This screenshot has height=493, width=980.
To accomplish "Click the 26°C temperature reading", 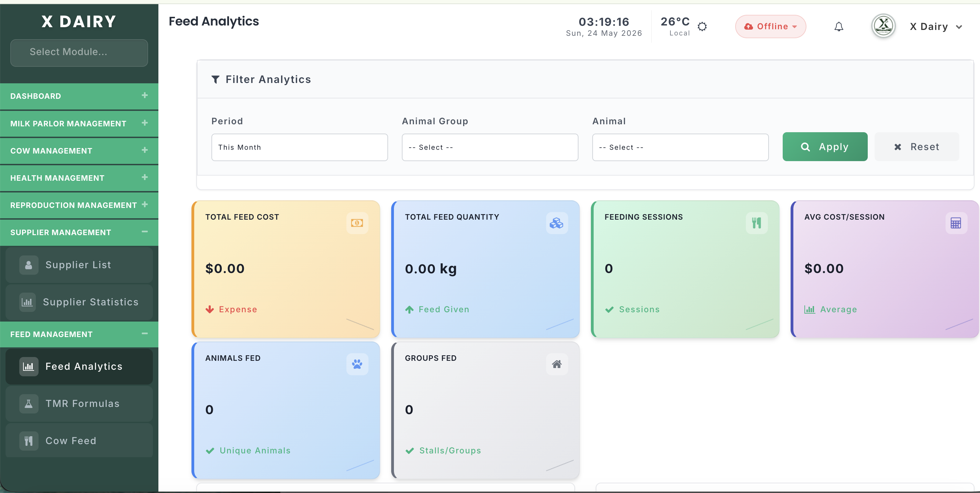I will click(x=675, y=22).
